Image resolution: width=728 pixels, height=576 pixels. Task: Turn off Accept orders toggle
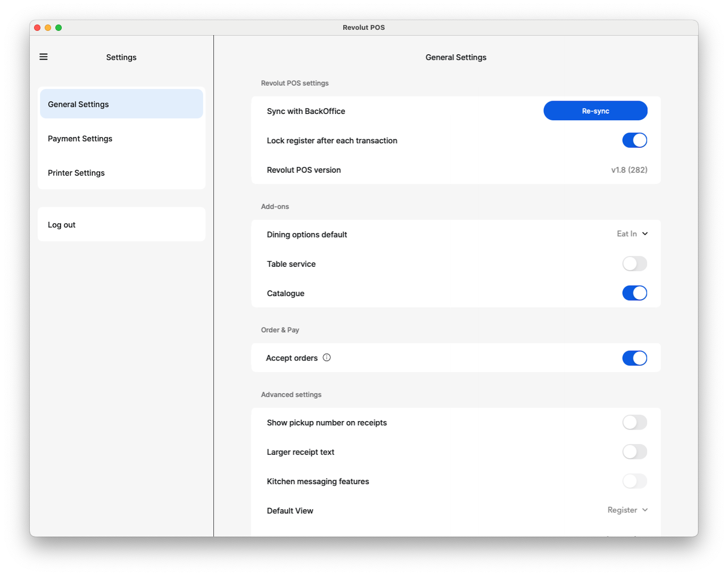635,358
